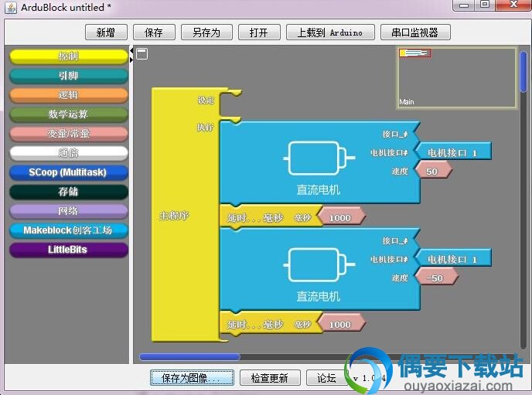Click the canvas minimize window icon
Viewport: 532px width, 395px height.
(x=142, y=53)
